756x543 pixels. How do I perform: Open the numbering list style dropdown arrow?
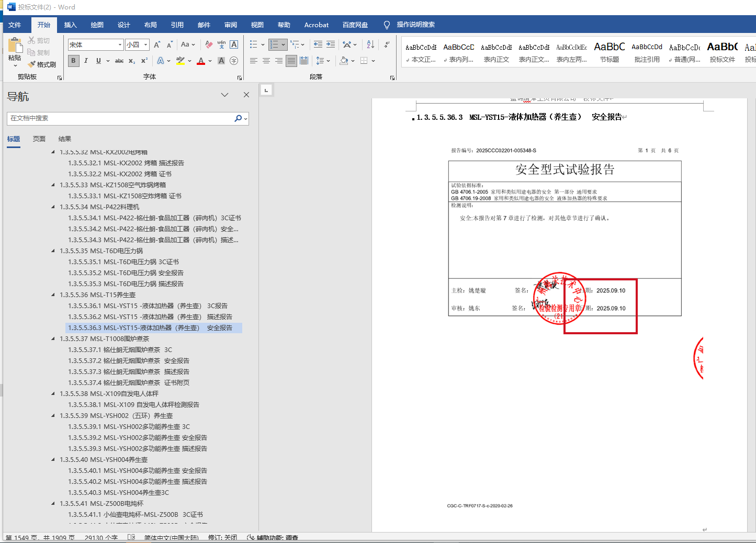pyautogui.click(x=284, y=45)
